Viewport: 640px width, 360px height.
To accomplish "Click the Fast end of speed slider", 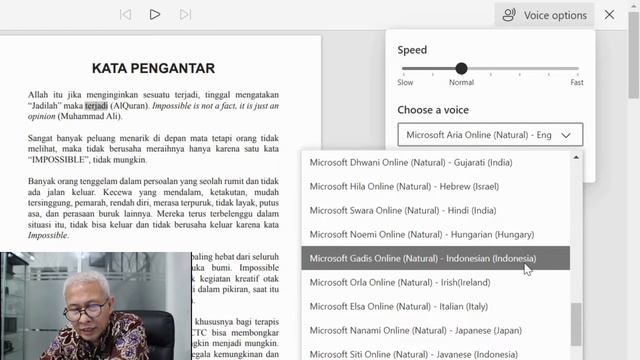I will point(577,82).
